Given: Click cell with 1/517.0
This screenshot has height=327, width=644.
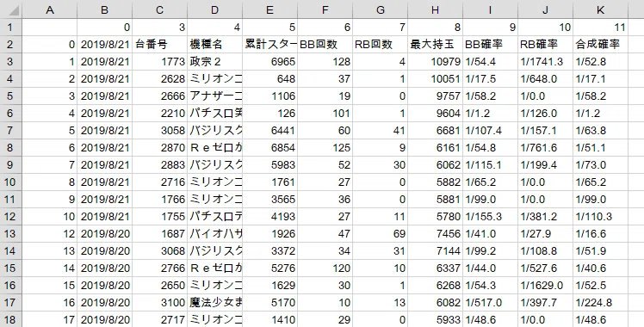Looking at the screenshot, I should tap(490, 303).
